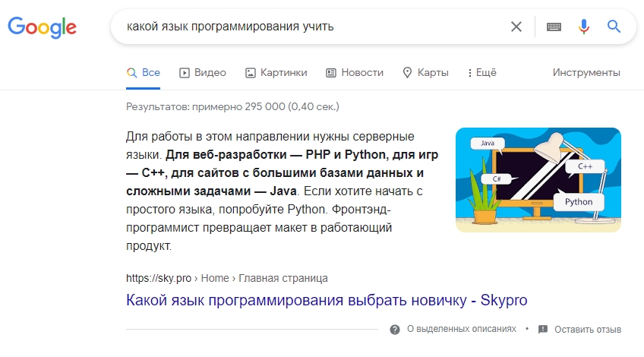
Task: Open the on-screen keyboard input tool
Action: point(554,27)
